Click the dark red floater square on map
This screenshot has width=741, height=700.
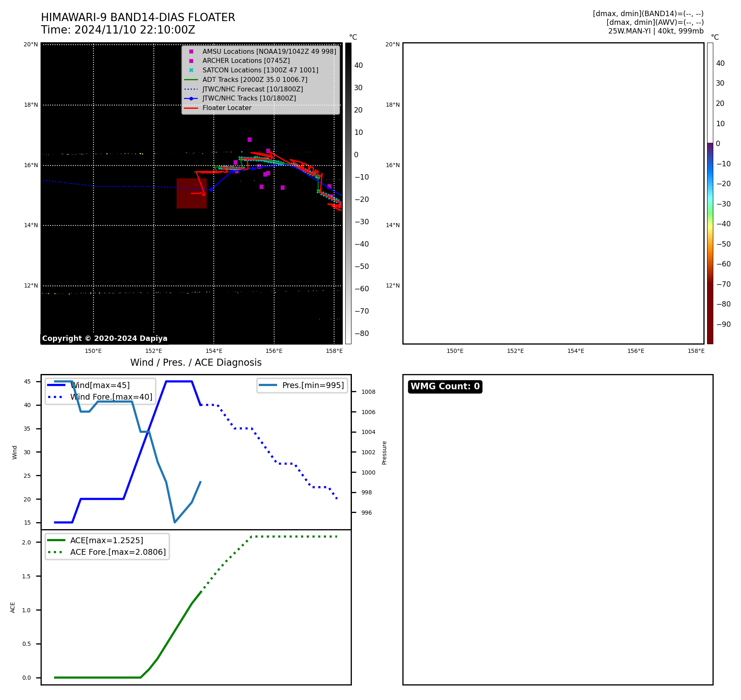tap(191, 193)
